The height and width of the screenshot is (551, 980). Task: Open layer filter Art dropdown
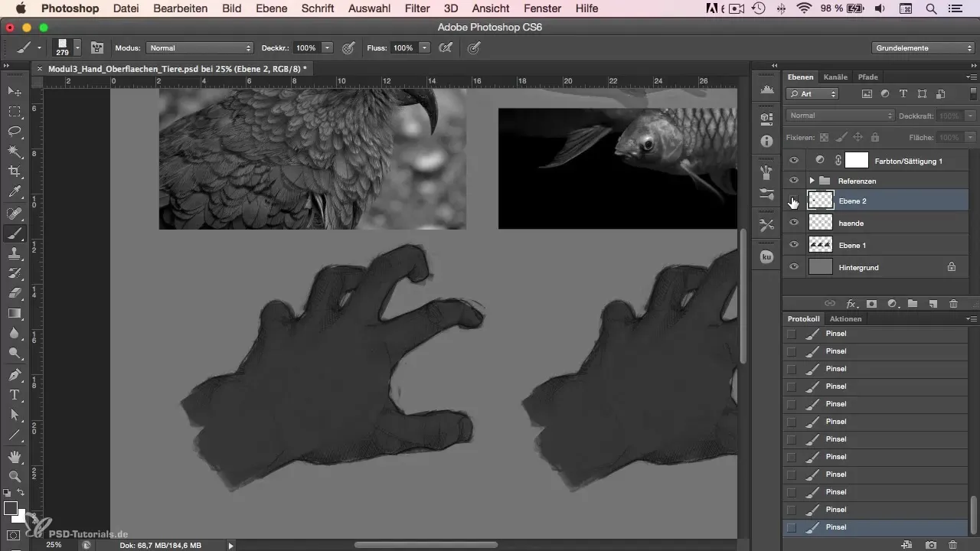click(x=812, y=93)
